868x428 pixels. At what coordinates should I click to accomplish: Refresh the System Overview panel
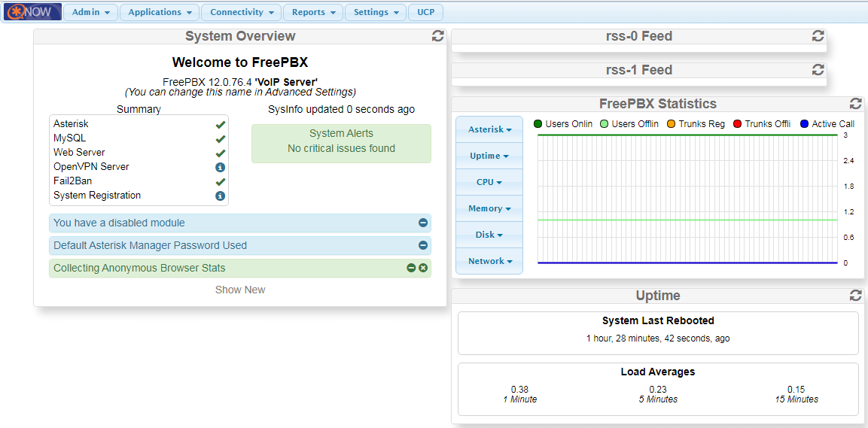click(x=437, y=36)
